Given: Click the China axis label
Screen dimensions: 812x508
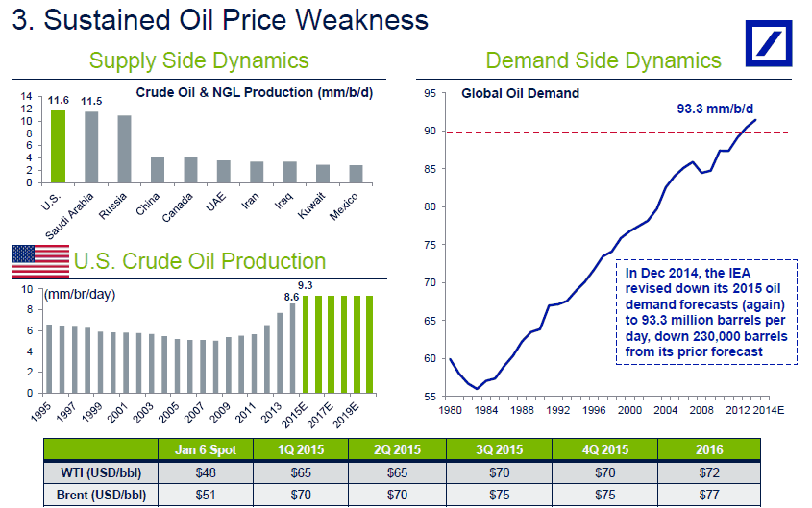Looking at the screenshot, I should 148,205.
